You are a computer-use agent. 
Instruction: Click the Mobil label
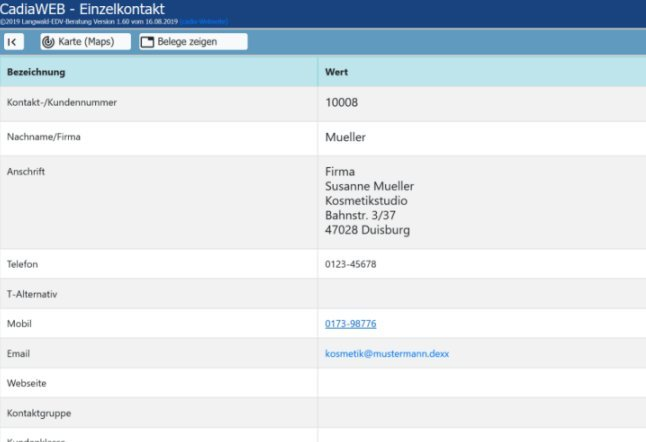click(19, 324)
